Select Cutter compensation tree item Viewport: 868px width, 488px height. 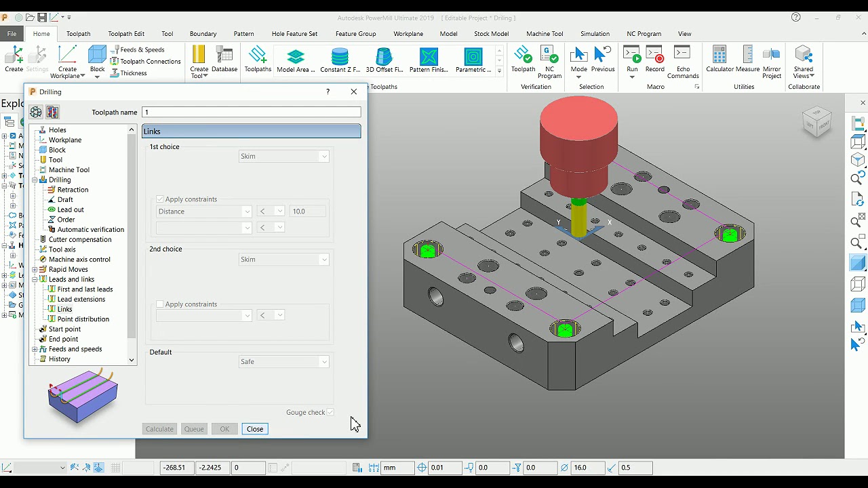(x=80, y=239)
